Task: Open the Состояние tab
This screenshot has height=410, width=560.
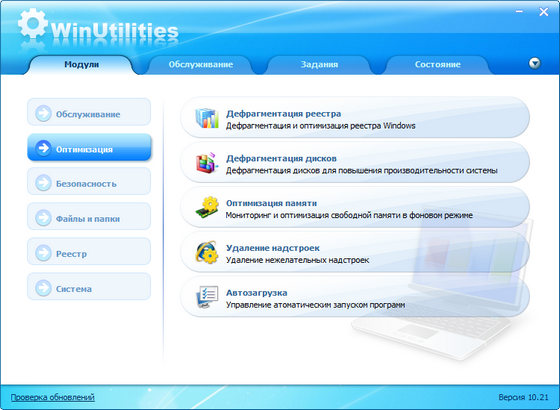Action: tap(438, 65)
